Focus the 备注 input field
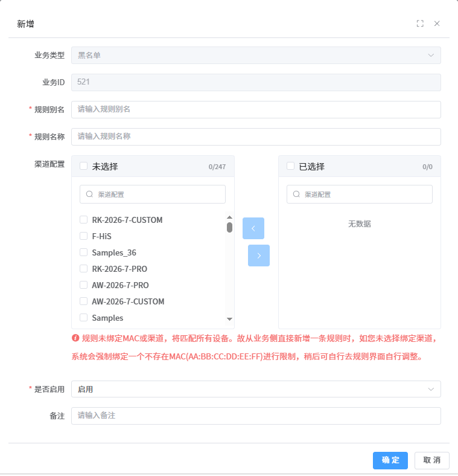The height and width of the screenshot is (476, 458). (256, 416)
